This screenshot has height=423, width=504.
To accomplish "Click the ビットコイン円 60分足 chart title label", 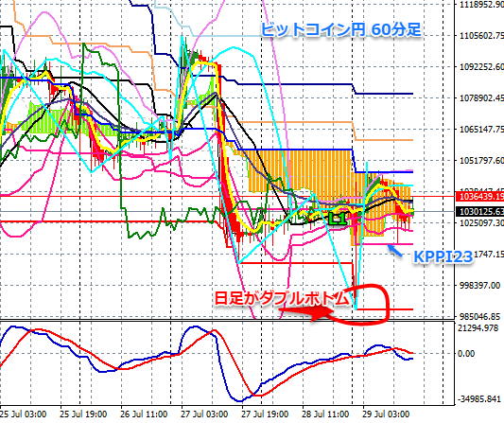I will pyautogui.click(x=340, y=30).
